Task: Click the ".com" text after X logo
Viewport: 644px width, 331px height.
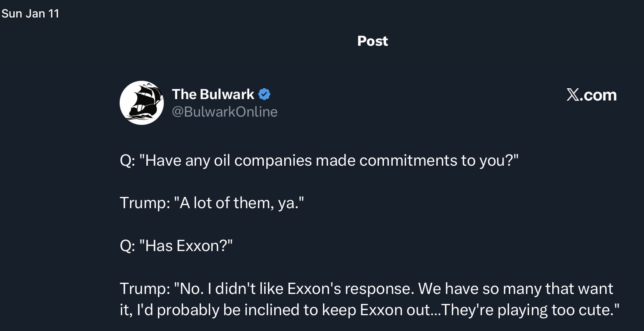Action: 598,95
